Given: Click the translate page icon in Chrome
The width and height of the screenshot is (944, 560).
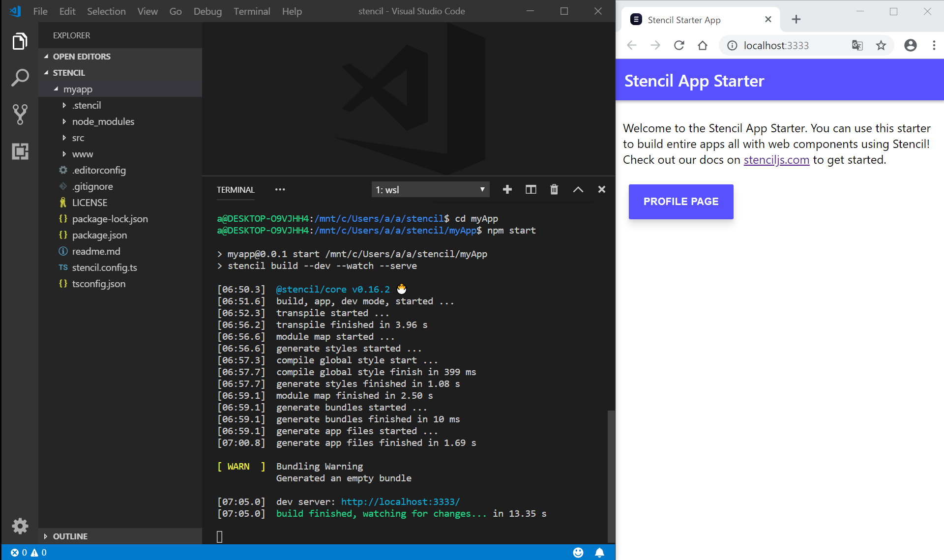Looking at the screenshot, I should point(857,45).
